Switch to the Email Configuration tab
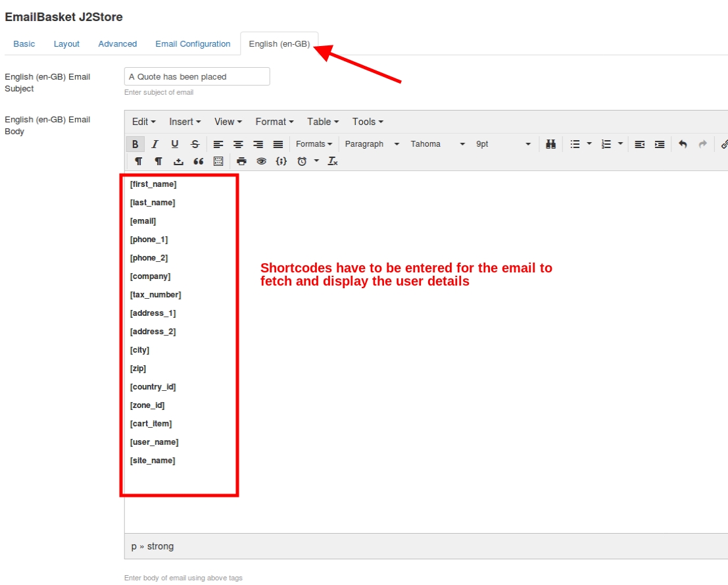The width and height of the screenshot is (728, 585). 193,44
